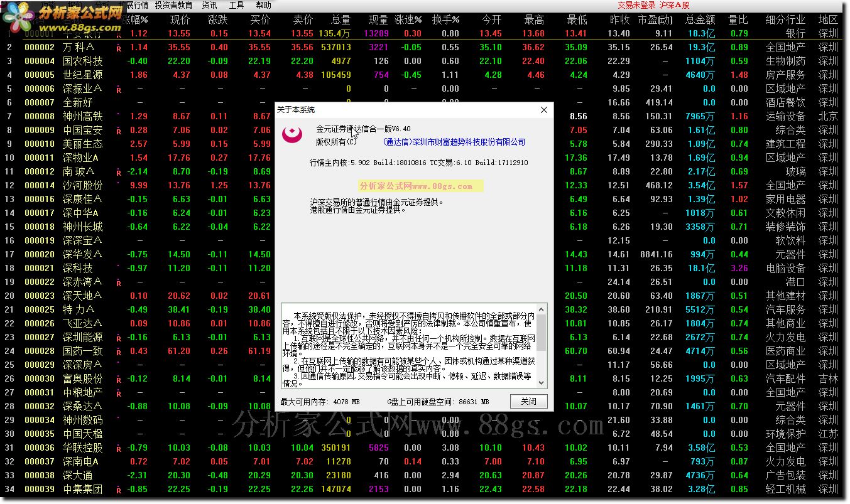Sort by the 现价 column header
This screenshot has width=850, height=504.
180,20
